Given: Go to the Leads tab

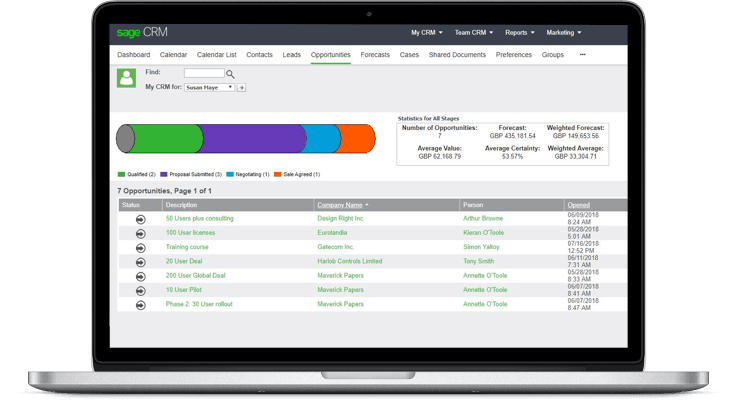Looking at the screenshot, I should click(x=292, y=55).
